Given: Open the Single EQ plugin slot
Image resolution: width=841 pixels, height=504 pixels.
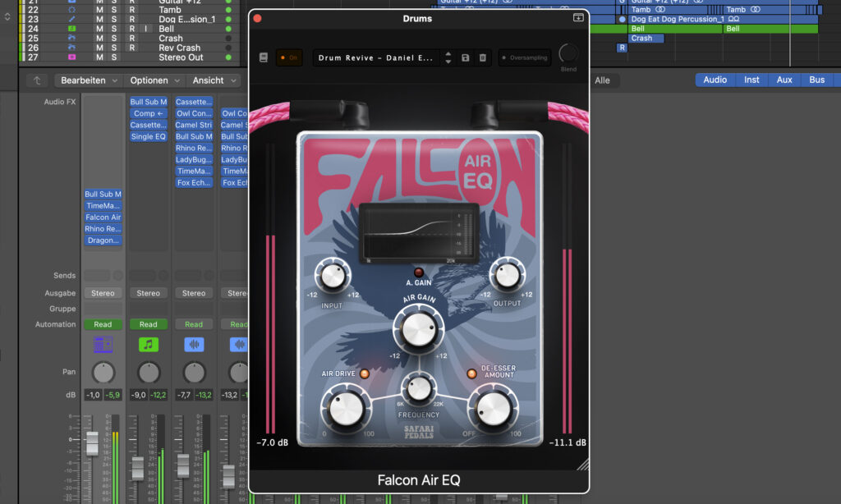Looking at the screenshot, I should [149, 136].
